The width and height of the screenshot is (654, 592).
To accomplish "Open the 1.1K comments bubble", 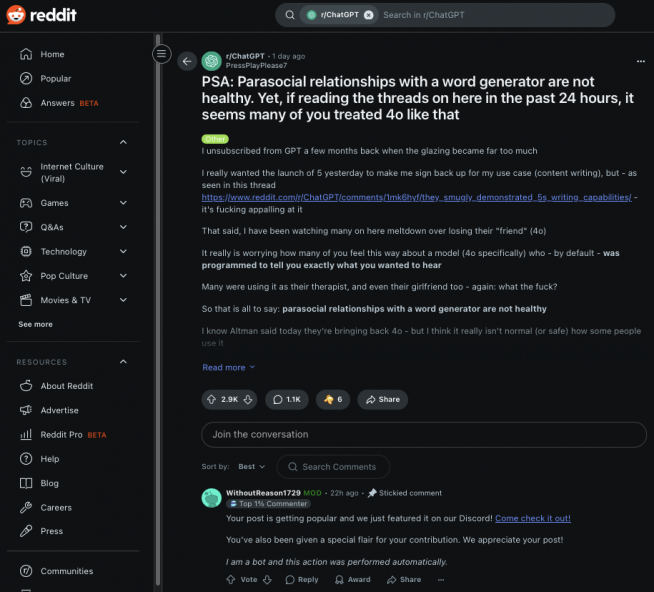I will (x=287, y=400).
